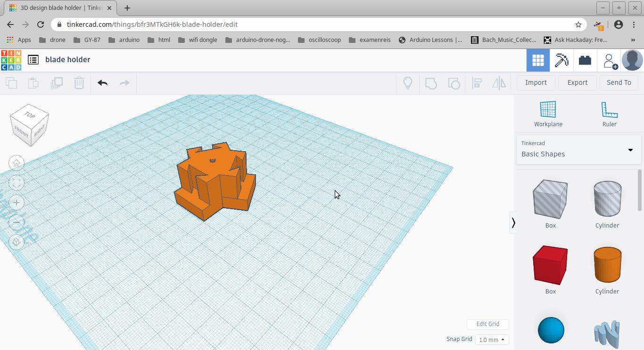This screenshot has height=350, width=644.
Task: Click the Fit all in view button
Action: [x=17, y=183]
